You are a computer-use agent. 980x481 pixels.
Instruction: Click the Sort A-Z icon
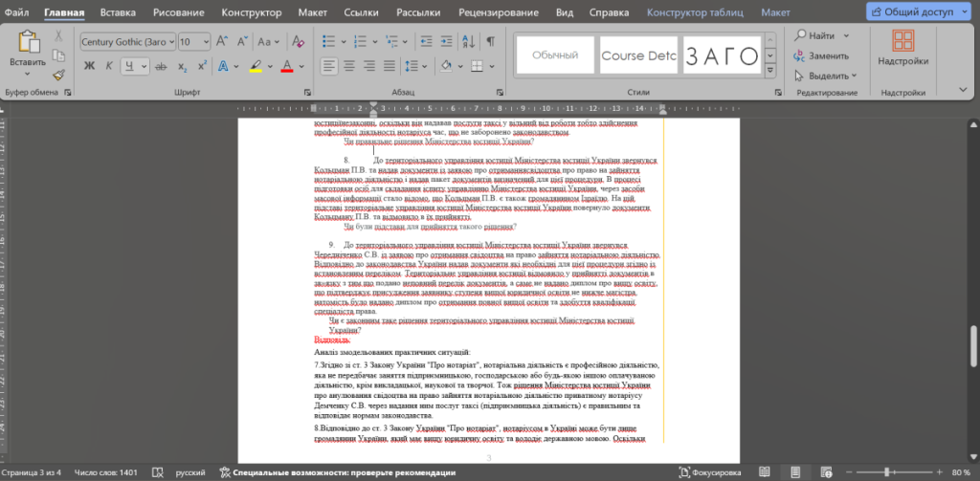pyautogui.click(x=467, y=42)
